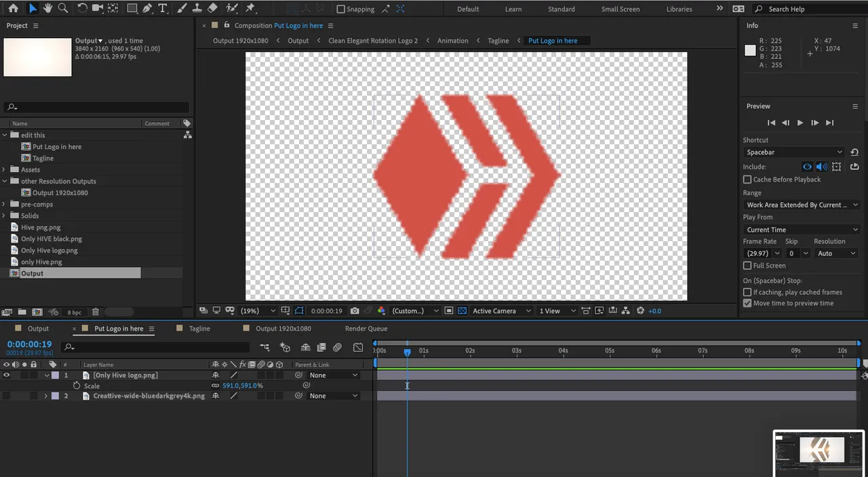The width and height of the screenshot is (868, 477).
Task: Hide the Only Hive logo.png layer
Action: pyautogui.click(x=7, y=375)
